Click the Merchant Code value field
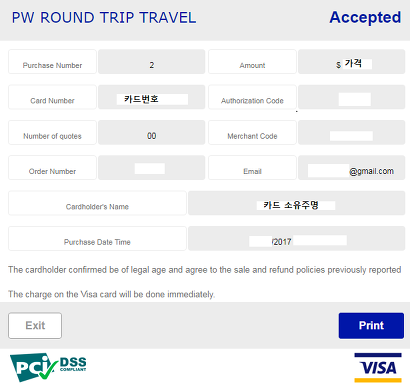 (x=352, y=132)
